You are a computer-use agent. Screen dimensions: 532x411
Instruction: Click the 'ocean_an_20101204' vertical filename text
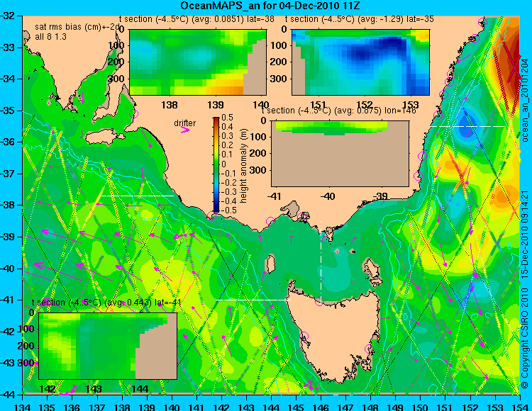tap(525, 101)
